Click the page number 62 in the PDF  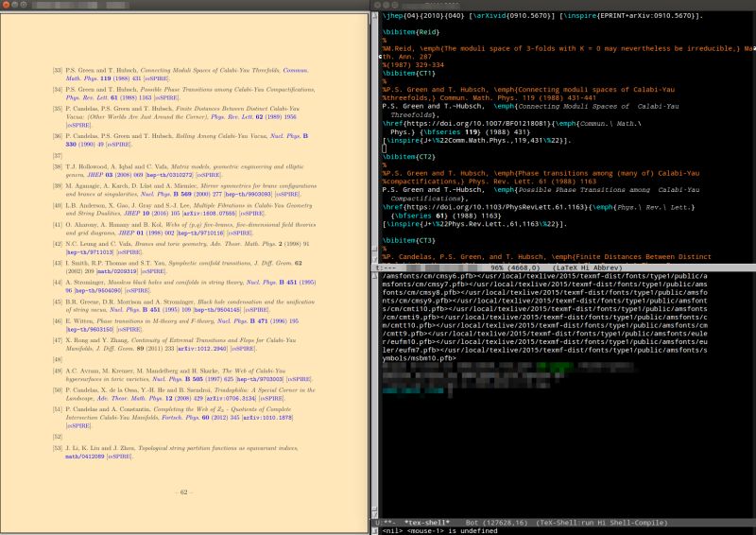click(183, 492)
